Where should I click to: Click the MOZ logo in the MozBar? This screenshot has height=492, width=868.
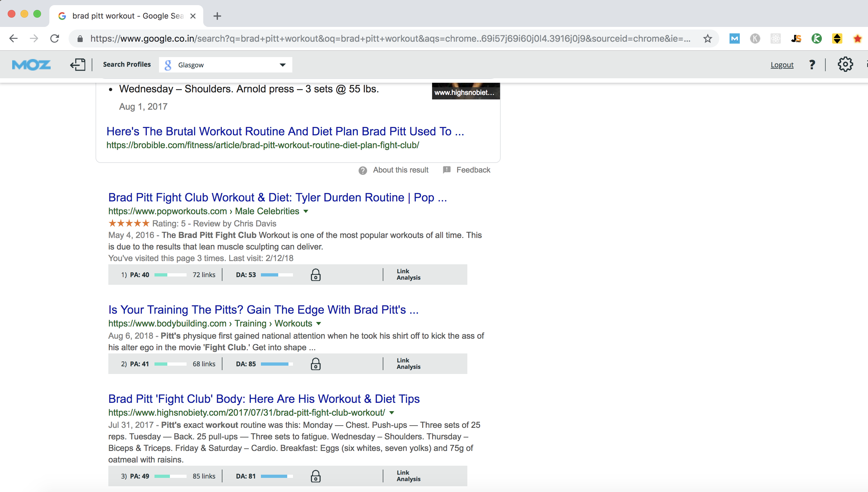coord(31,64)
